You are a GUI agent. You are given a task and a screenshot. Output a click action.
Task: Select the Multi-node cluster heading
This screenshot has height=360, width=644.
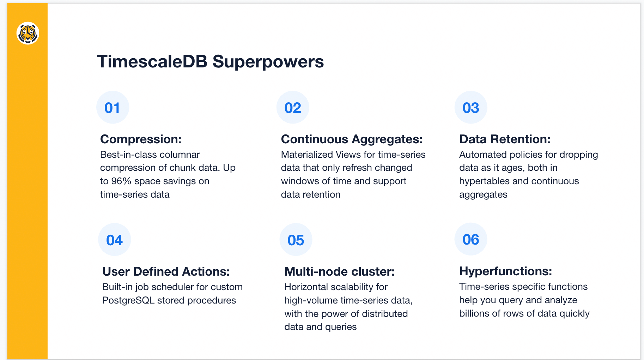pos(340,271)
